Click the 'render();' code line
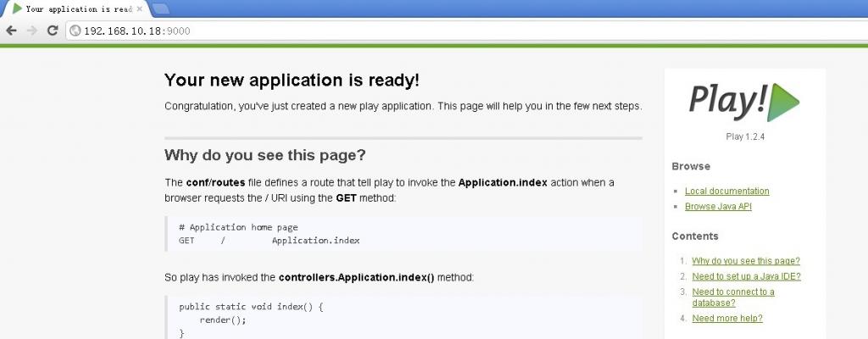 (x=223, y=320)
